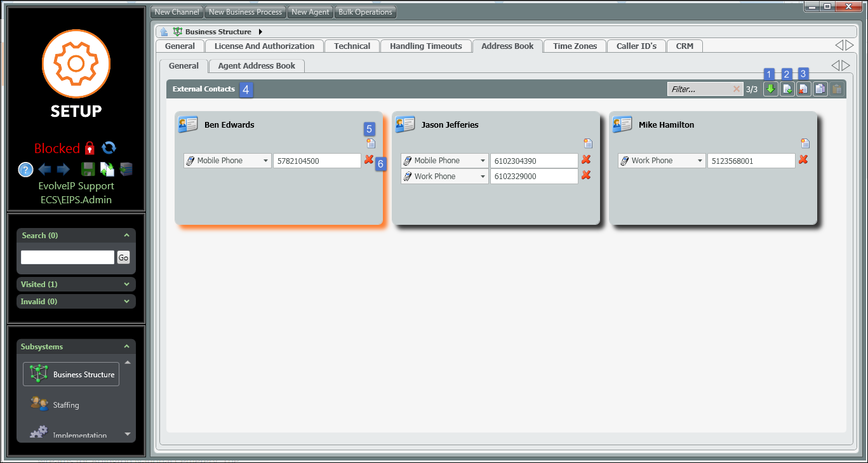Viewport: 868px width, 463px height.
Task: Click the Filter text field
Action: click(x=700, y=90)
